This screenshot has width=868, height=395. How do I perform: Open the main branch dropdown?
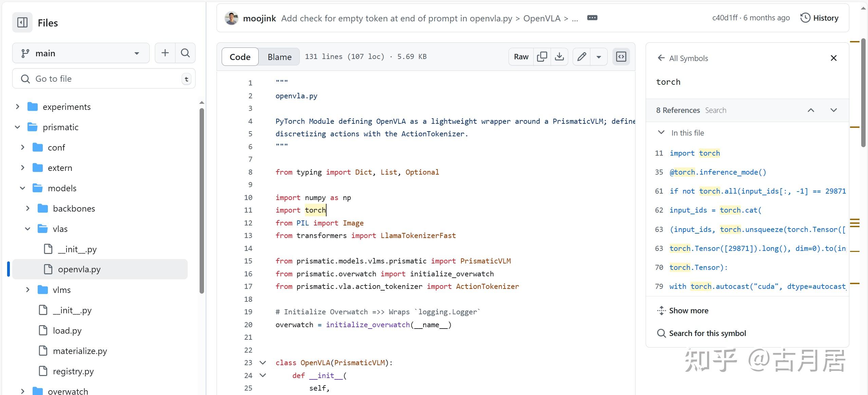click(x=81, y=53)
